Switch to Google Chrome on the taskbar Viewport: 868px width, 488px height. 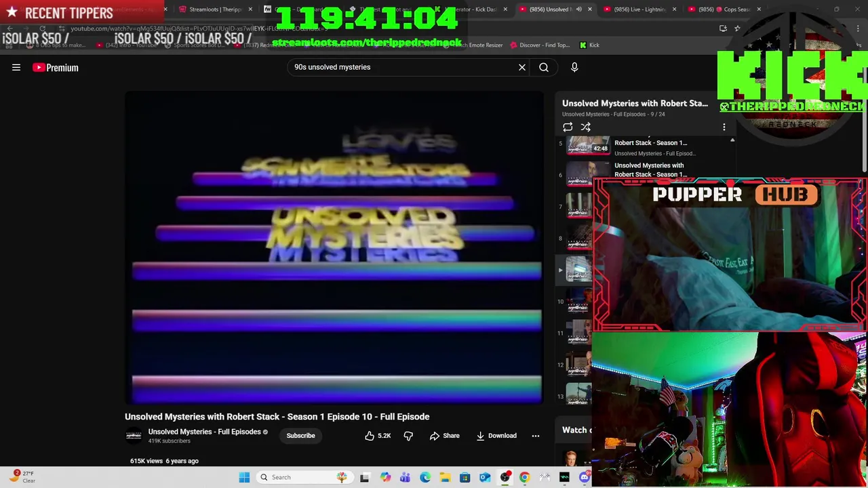(x=525, y=477)
